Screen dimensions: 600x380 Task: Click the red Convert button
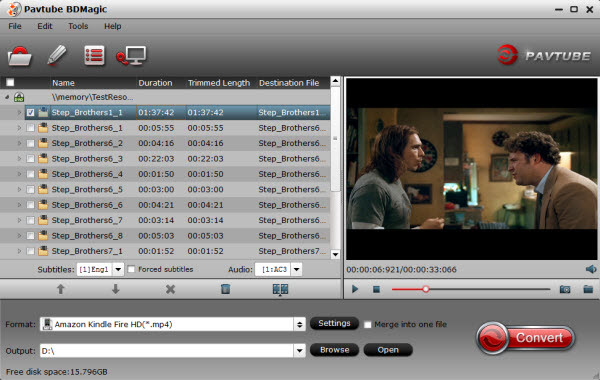coord(525,338)
